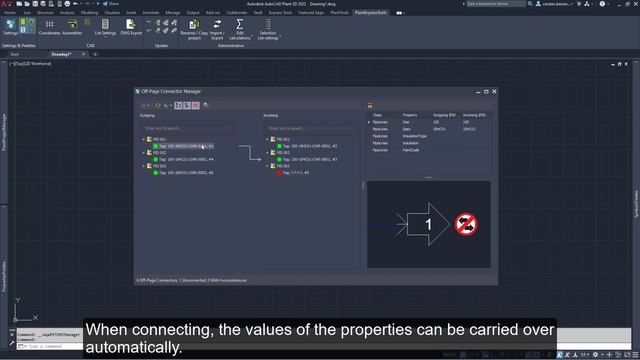Image resolution: width=640 pixels, height=360 pixels.
Task: Switch to the Modeling ribbon tab
Action: point(89,13)
